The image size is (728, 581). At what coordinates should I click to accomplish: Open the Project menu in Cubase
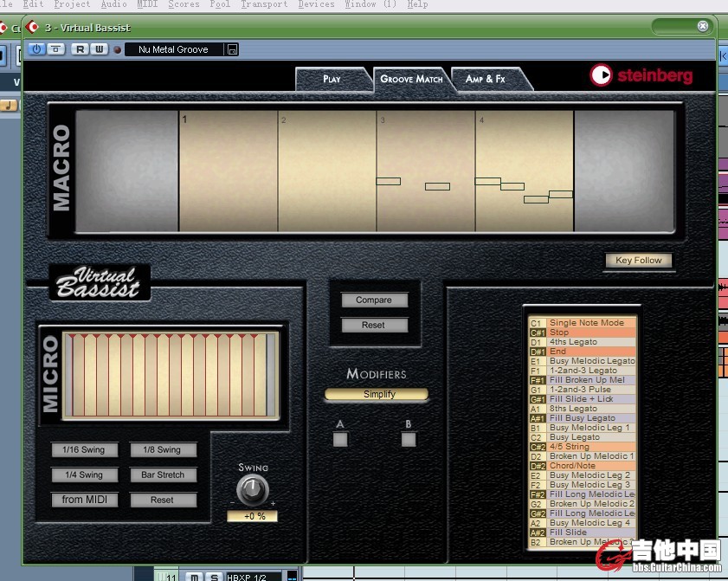72,4
